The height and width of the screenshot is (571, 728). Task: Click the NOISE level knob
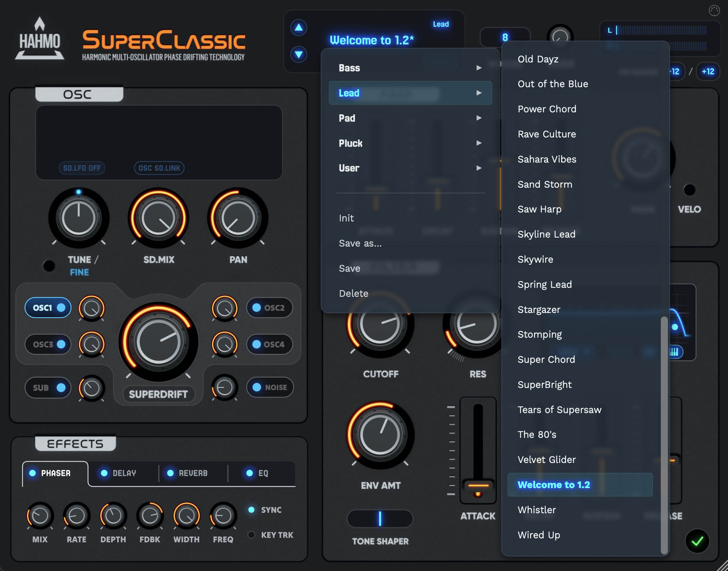[x=225, y=388]
